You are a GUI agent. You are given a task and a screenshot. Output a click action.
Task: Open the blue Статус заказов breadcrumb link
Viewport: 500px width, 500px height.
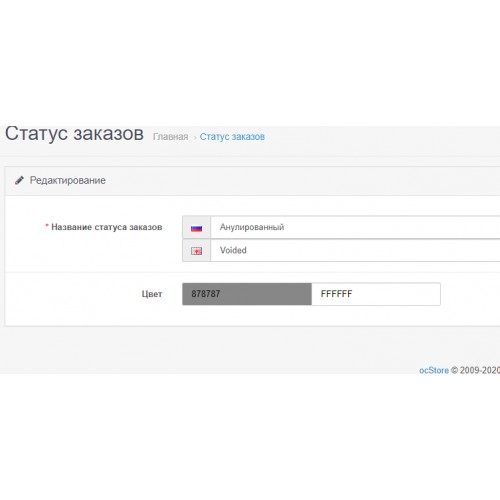tap(232, 137)
